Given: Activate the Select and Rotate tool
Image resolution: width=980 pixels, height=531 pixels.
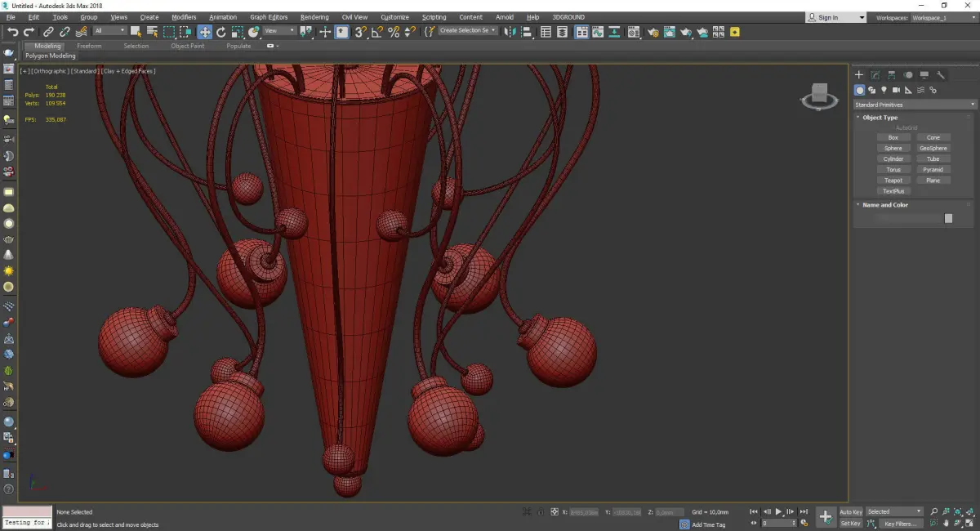Looking at the screenshot, I should pyautogui.click(x=220, y=32).
